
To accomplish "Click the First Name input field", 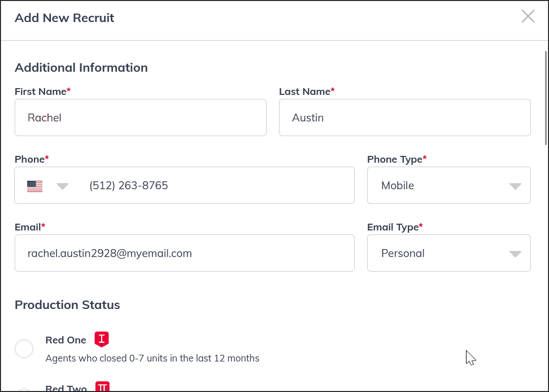I will point(140,117).
